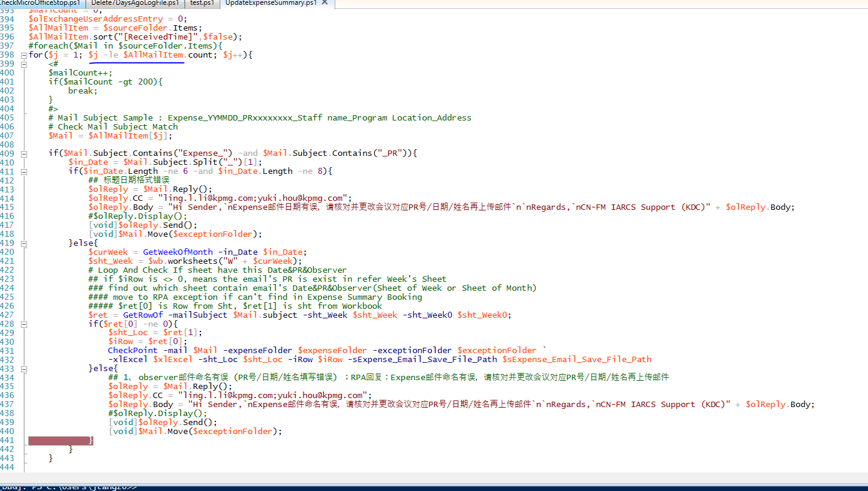Screen dimensions: 868x491
Task: Click the closing brace on line 443
Action: coord(51,458)
